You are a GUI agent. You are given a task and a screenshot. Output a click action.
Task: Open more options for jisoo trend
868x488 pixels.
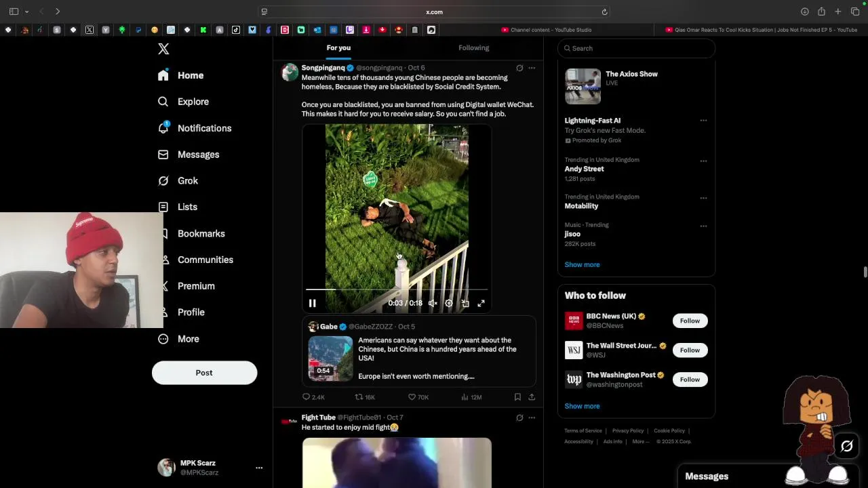(703, 226)
